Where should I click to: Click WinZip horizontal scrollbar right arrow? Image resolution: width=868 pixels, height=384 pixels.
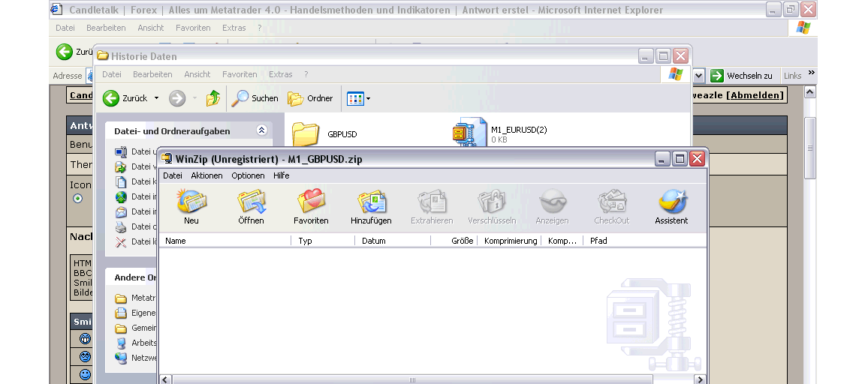(701, 379)
